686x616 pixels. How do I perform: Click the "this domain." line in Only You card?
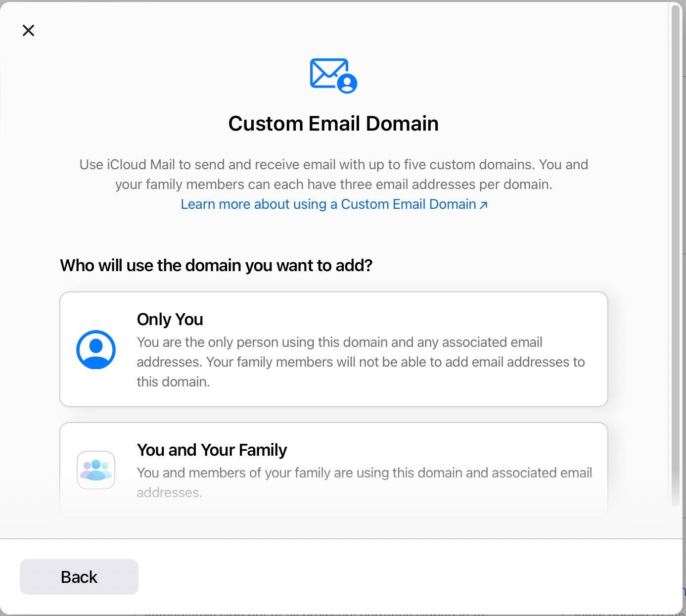coord(173,382)
